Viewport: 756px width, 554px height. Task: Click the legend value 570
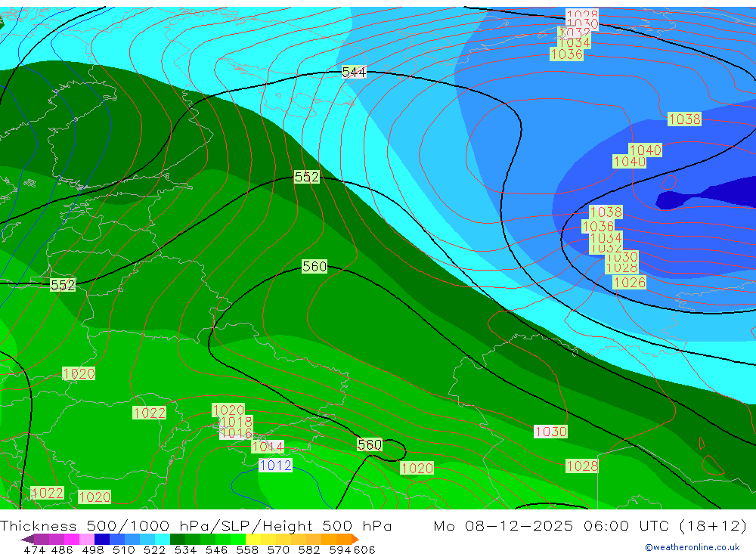tap(278, 549)
